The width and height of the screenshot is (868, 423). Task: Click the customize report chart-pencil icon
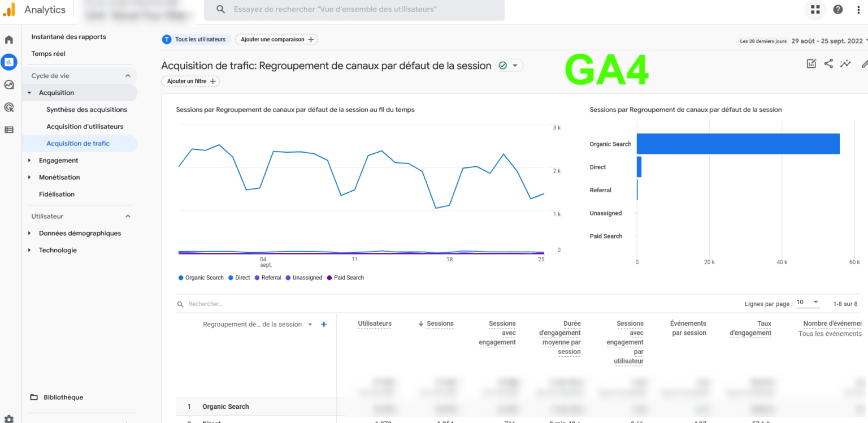click(811, 64)
